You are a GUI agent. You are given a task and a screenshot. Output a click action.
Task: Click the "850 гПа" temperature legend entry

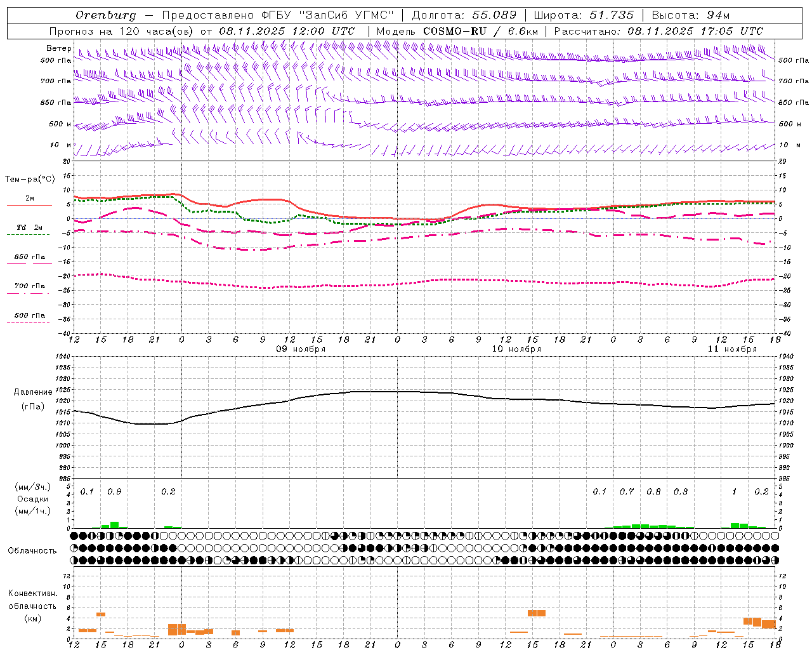point(30,257)
